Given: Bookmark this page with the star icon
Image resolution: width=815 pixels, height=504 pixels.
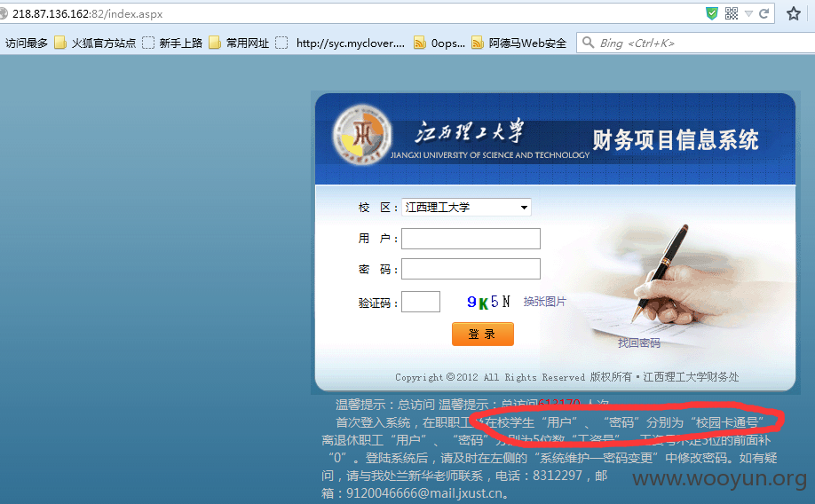Looking at the screenshot, I should 793,13.
